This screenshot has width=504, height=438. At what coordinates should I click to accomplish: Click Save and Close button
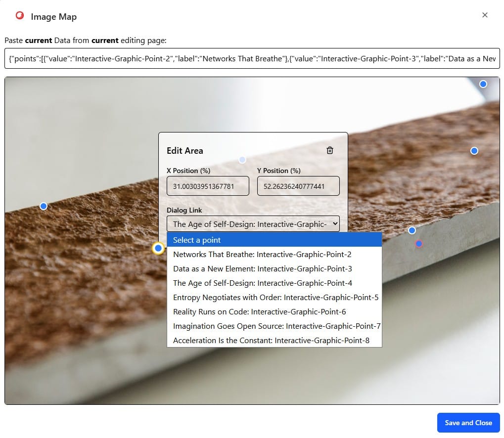[468, 423]
